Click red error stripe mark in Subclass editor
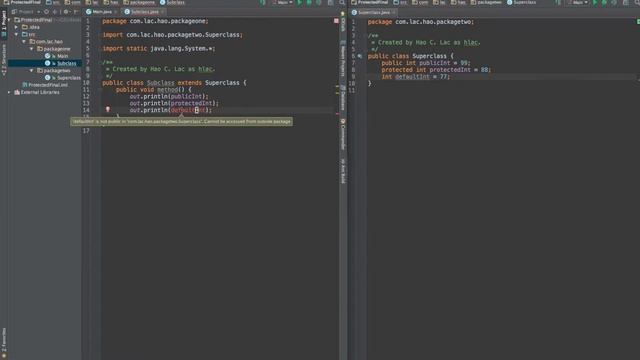 pyautogui.click(x=337, y=114)
